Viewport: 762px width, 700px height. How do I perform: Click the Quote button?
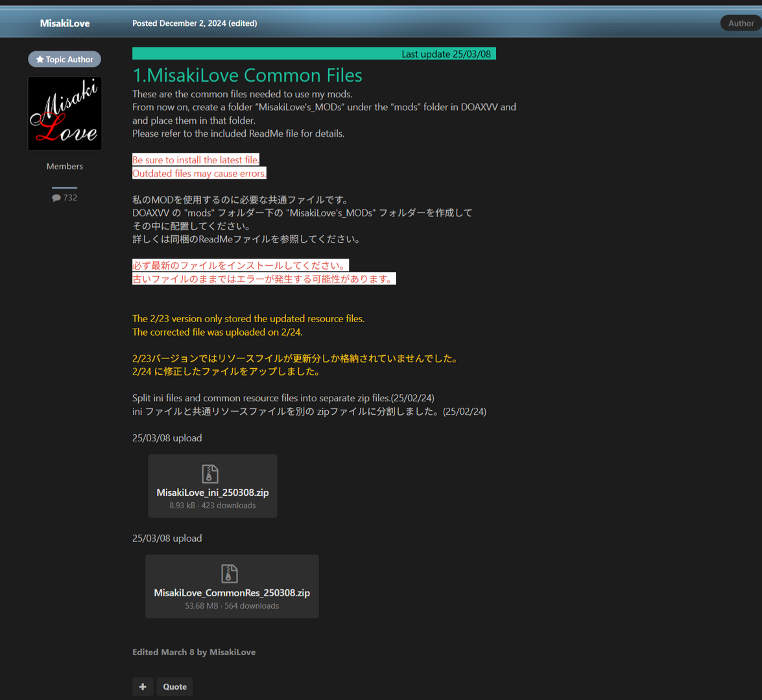click(175, 687)
